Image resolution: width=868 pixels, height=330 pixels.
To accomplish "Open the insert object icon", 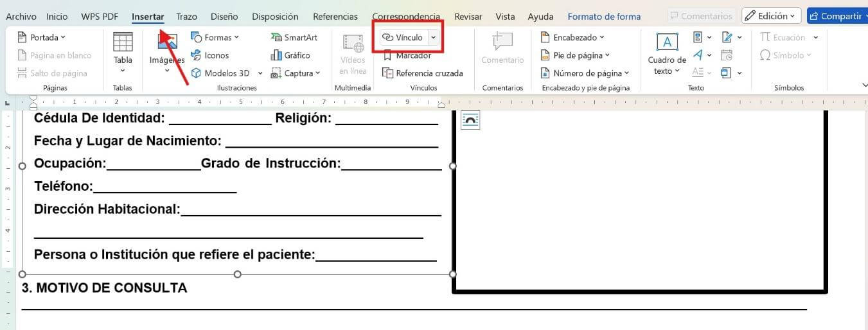I will [727, 73].
